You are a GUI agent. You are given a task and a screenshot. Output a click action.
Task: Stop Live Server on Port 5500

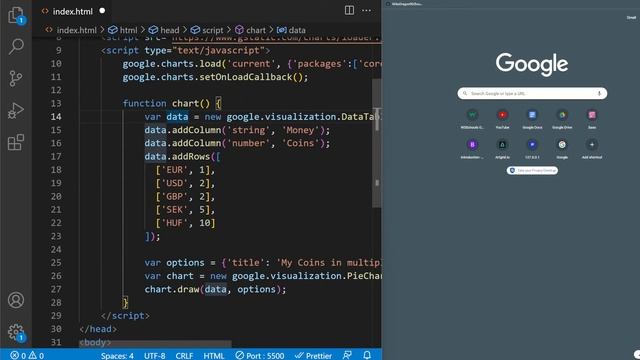(260, 356)
